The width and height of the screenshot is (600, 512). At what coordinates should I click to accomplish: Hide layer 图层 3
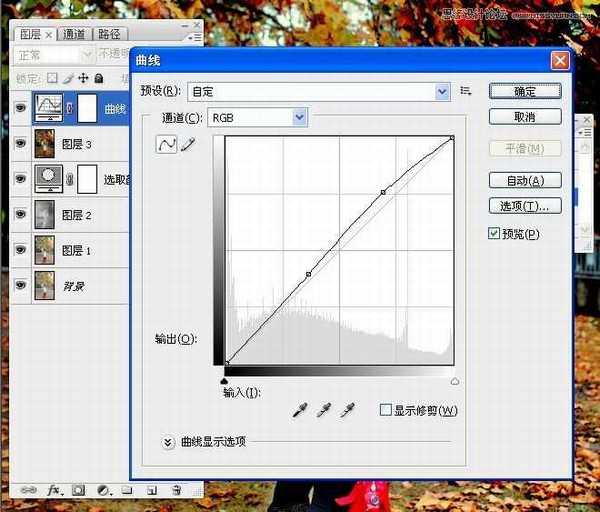click(x=21, y=143)
